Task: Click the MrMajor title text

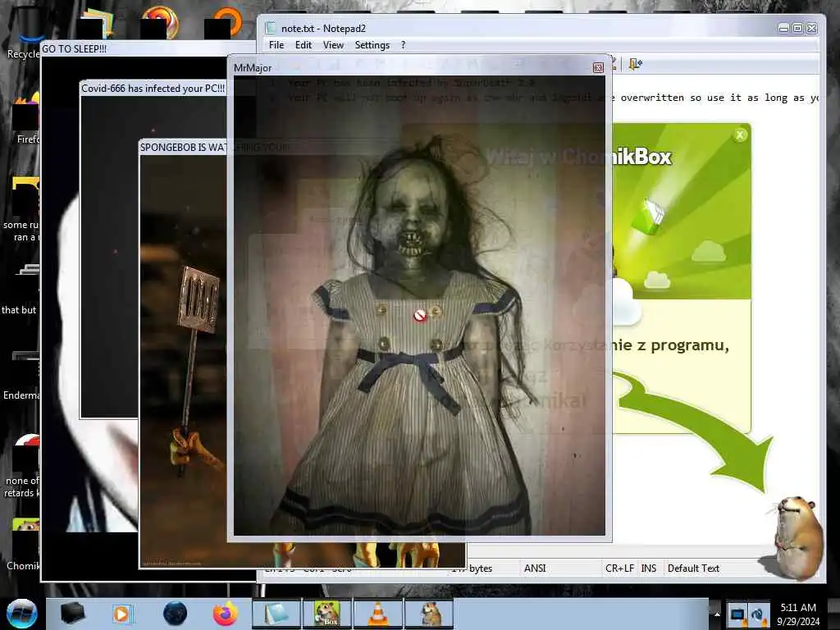Action: [253, 68]
